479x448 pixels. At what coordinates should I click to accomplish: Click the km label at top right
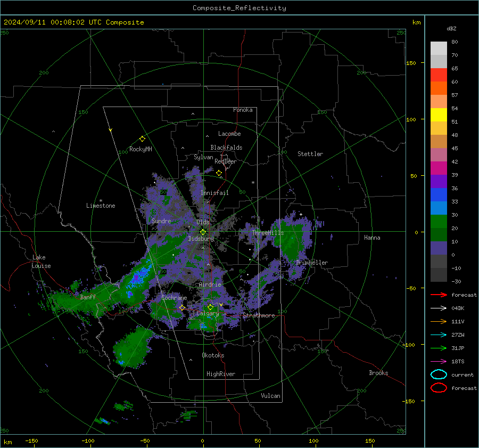pos(416,22)
